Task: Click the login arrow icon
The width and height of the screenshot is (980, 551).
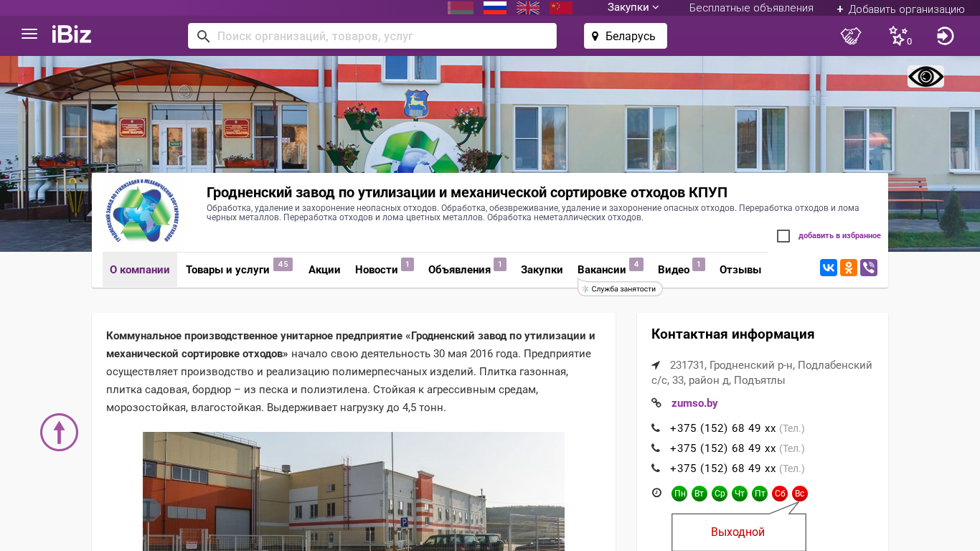Action: (946, 36)
